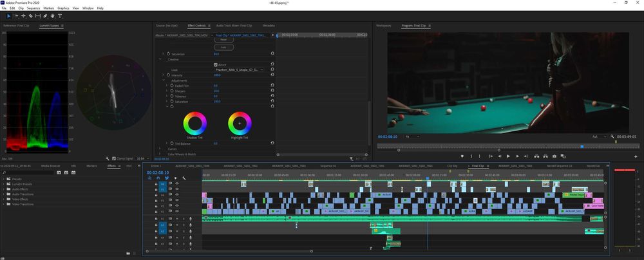Image resolution: width=644 pixels, height=260 pixels.
Task: Click the Auto button in Effect Controls
Action: click(x=223, y=47)
